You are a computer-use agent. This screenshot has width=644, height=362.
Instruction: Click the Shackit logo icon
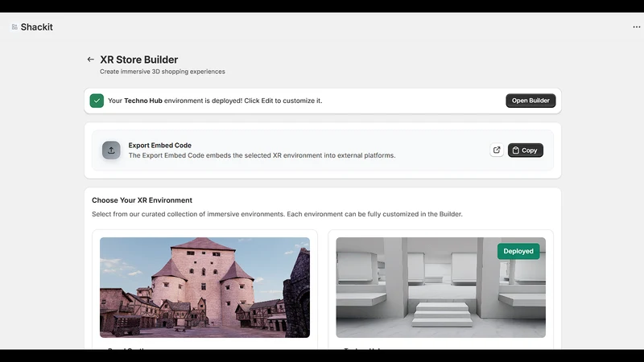14,27
